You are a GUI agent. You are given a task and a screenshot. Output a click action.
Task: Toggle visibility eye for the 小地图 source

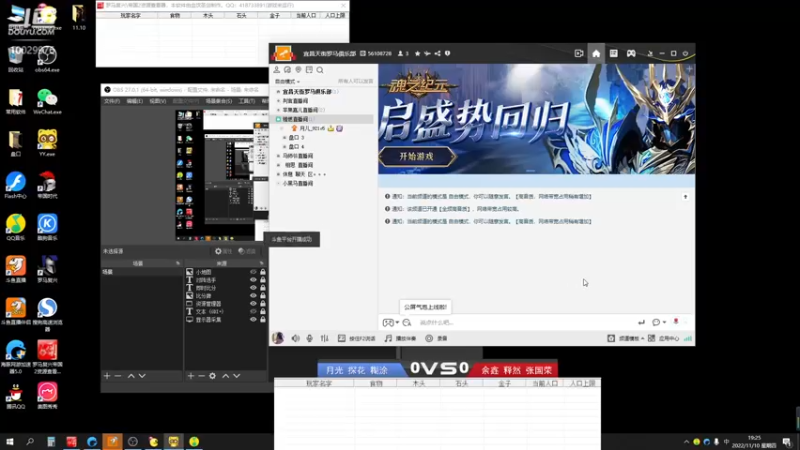click(253, 272)
